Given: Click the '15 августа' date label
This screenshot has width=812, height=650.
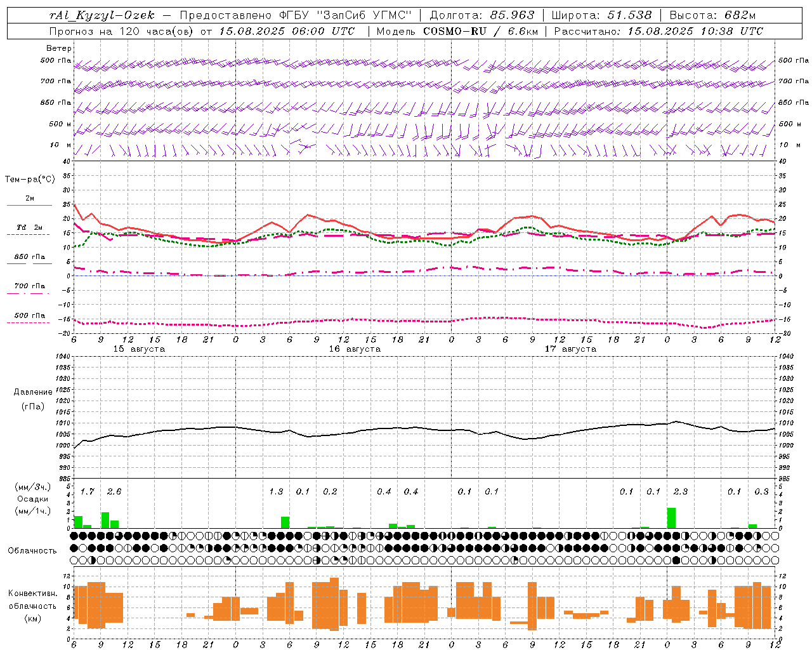Looking at the screenshot, I should [139, 349].
